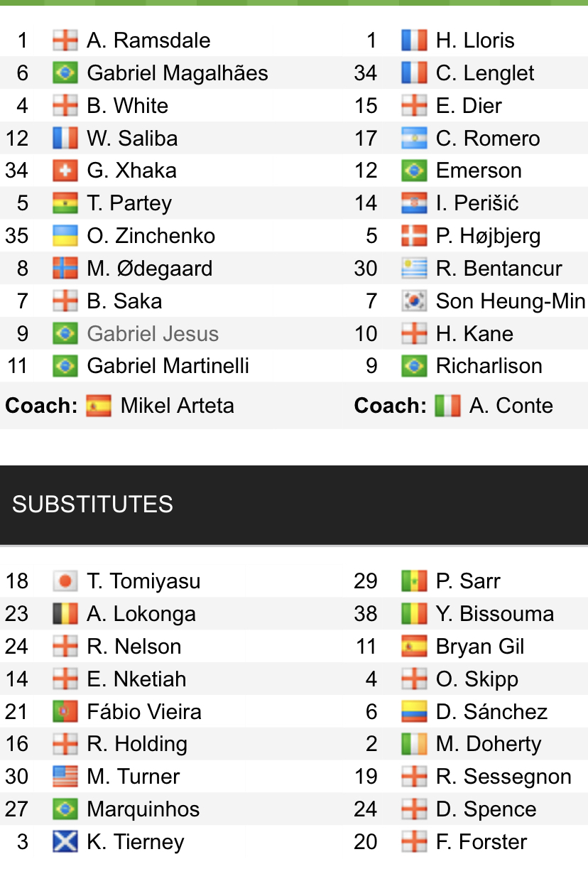This screenshot has width=588, height=869.
Task: Open coach A. Conte's page
Action: pos(511,406)
